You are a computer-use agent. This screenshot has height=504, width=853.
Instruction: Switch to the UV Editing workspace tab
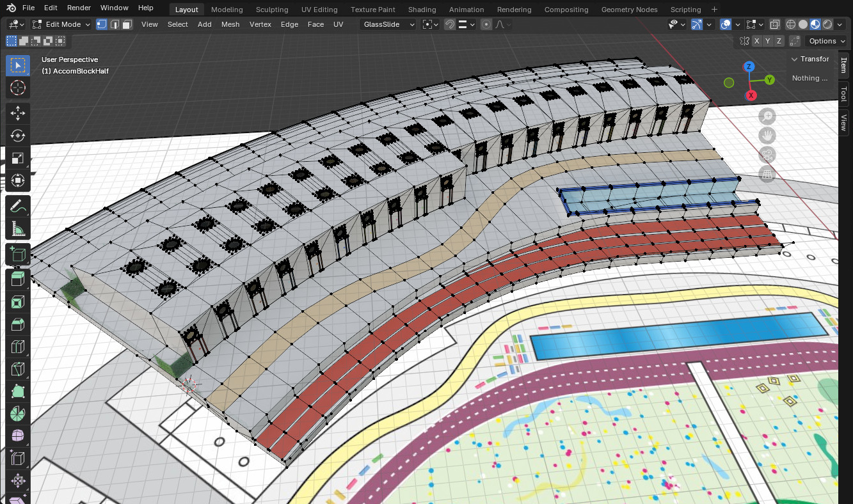319,9
